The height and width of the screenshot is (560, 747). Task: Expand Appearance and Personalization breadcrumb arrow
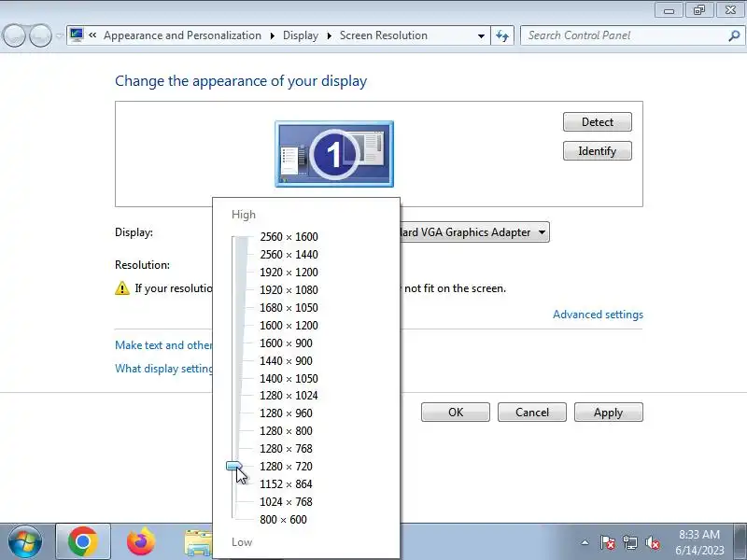click(272, 35)
